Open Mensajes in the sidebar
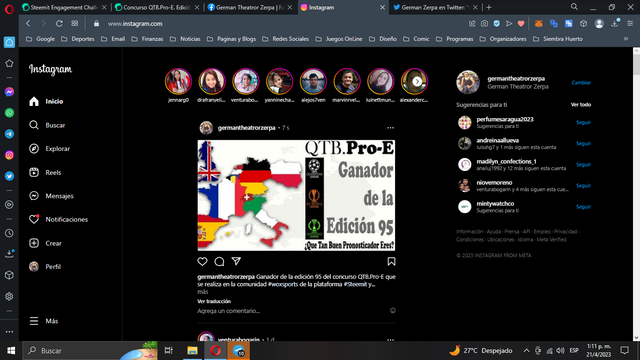640x360 pixels. [51, 196]
